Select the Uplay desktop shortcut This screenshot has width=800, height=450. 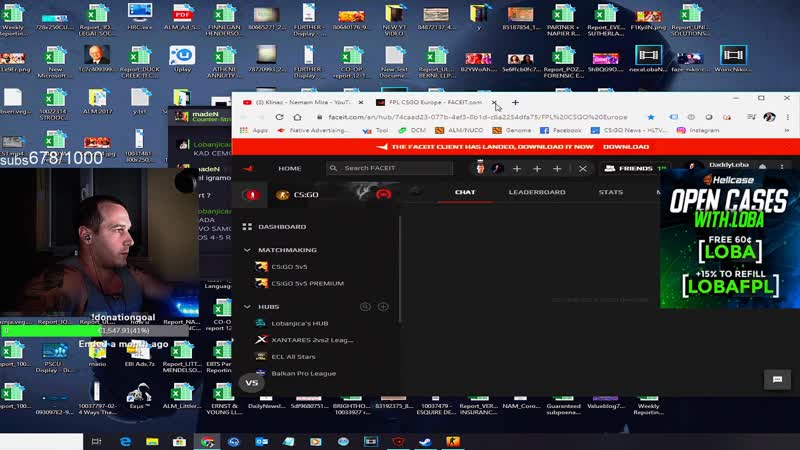[x=182, y=59]
